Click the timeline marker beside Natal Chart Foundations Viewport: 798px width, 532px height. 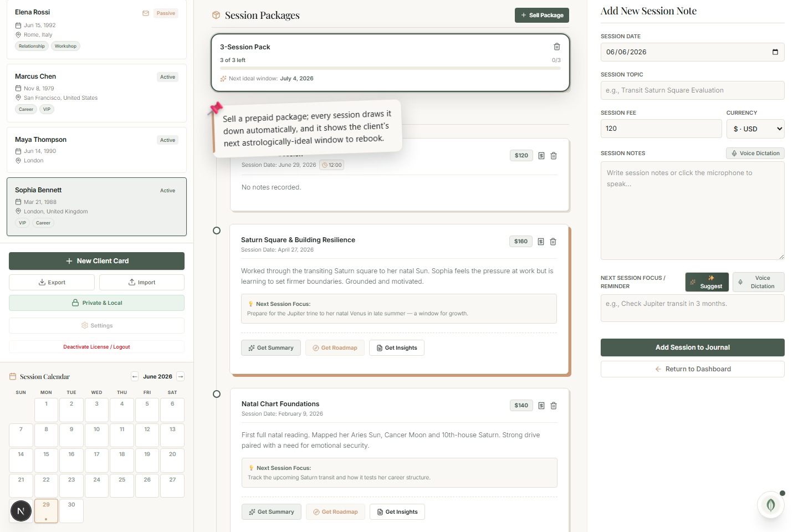pos(217,394)
